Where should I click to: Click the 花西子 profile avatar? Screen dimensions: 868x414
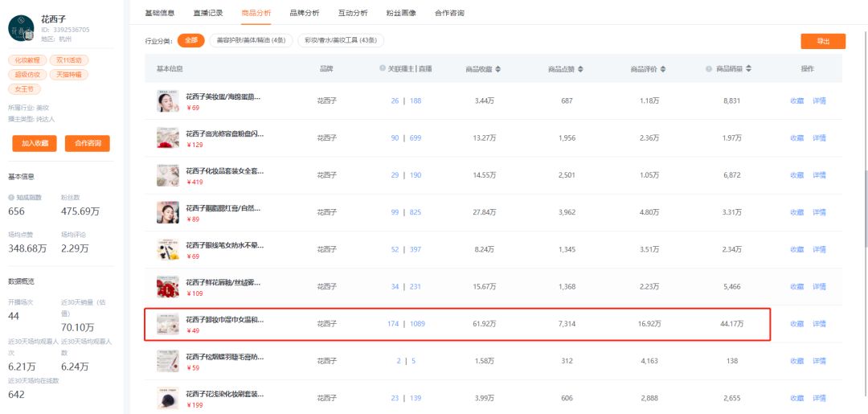click(x=21, y=27)
